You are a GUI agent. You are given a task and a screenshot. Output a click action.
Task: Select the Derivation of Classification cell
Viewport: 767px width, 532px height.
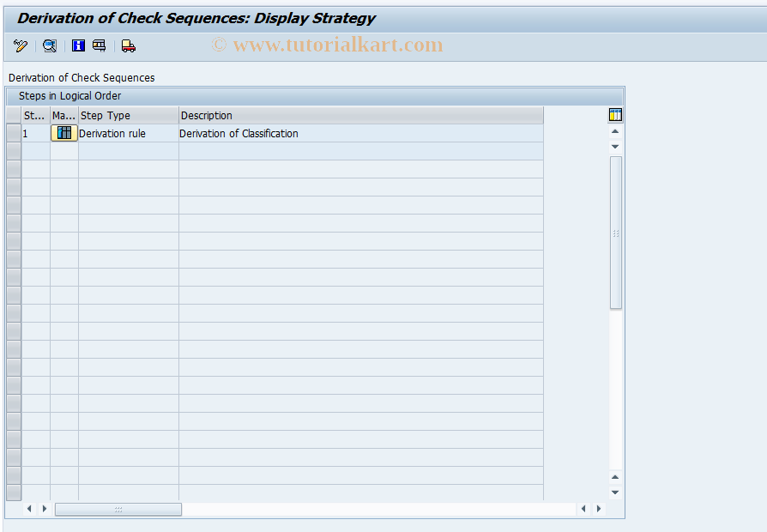coord(361,133)
